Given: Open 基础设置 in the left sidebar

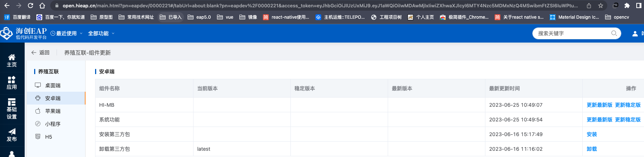Looking at the screenshot, I should (12, 109).
